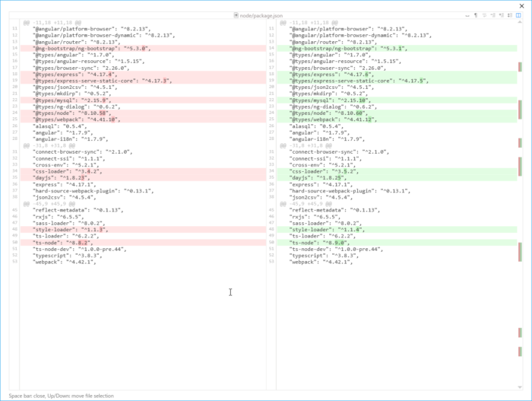The width and height of the screenshot is (532, 401).
Task: Select right hunk header @@ -31,8 +31,8 @@
Action: click(306, 145)
